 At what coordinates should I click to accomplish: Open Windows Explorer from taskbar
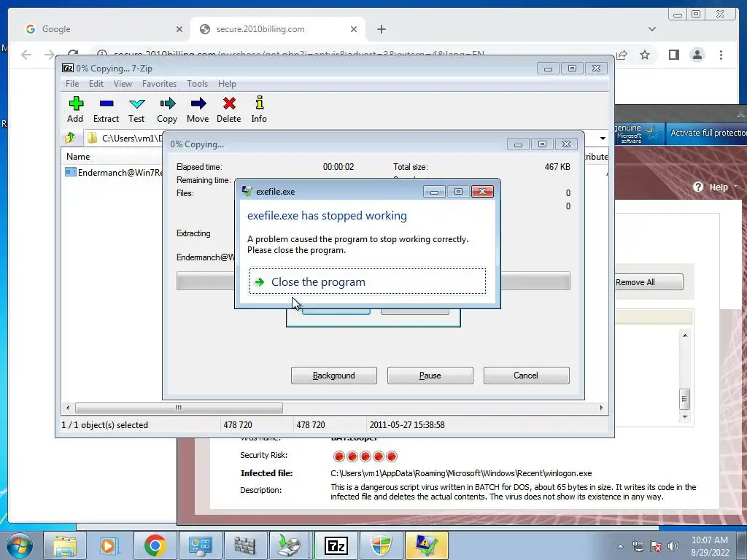tap(64, 545)
